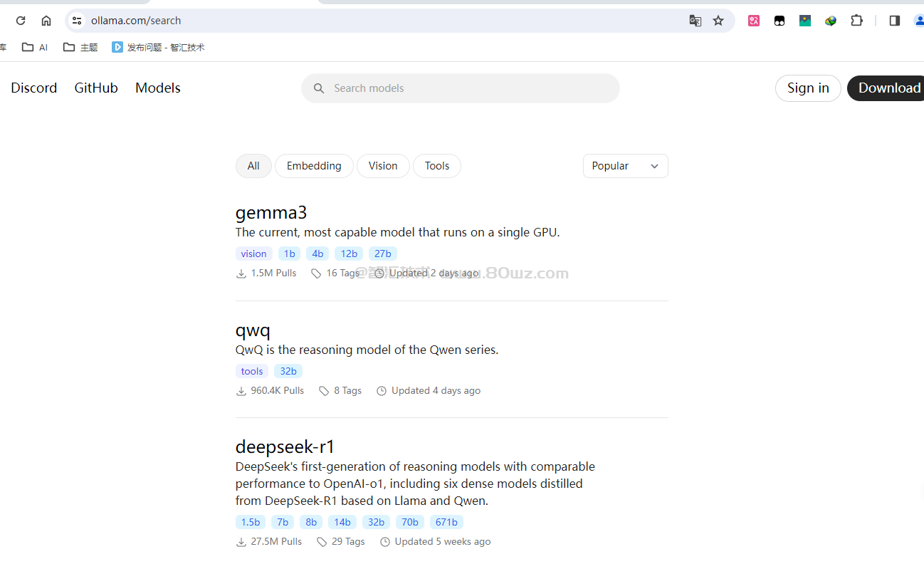
Task: Open the site information icon in address bar
Action: click(77, 21)
